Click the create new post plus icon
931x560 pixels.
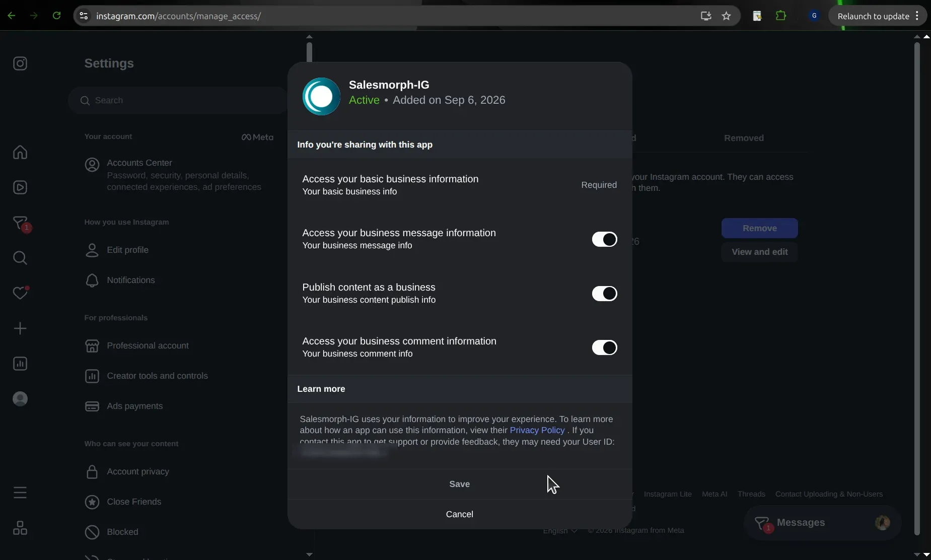click(x=20, y=328)
